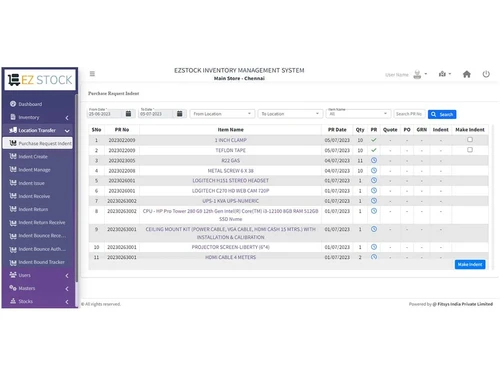Screen dimensions: 500x375
Task: Open Indent Return page
Action: point(33,209)
